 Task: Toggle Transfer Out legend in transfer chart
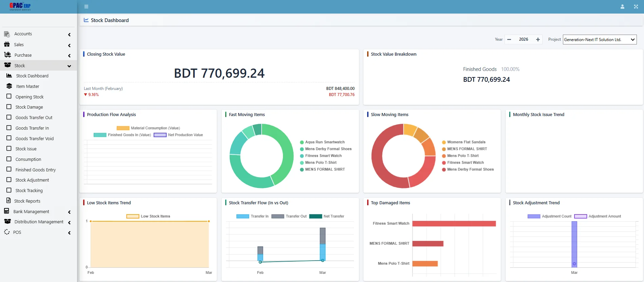click(289, 217)
